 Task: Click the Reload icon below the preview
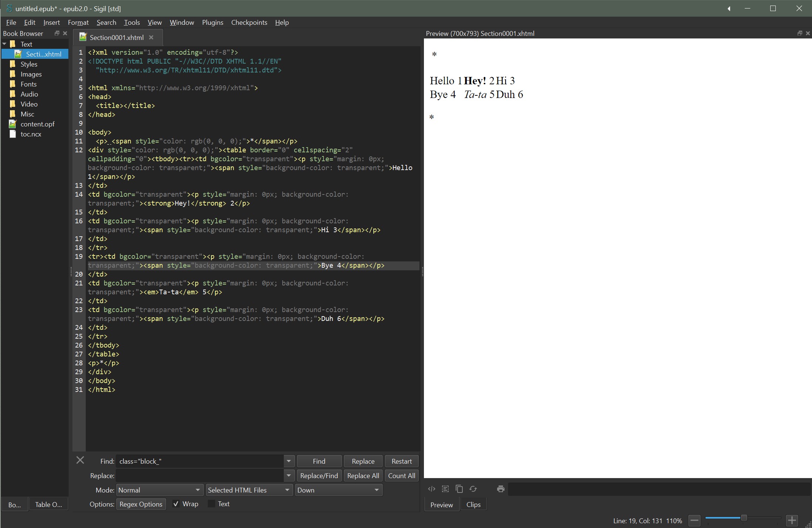click(x=473, y=489)
